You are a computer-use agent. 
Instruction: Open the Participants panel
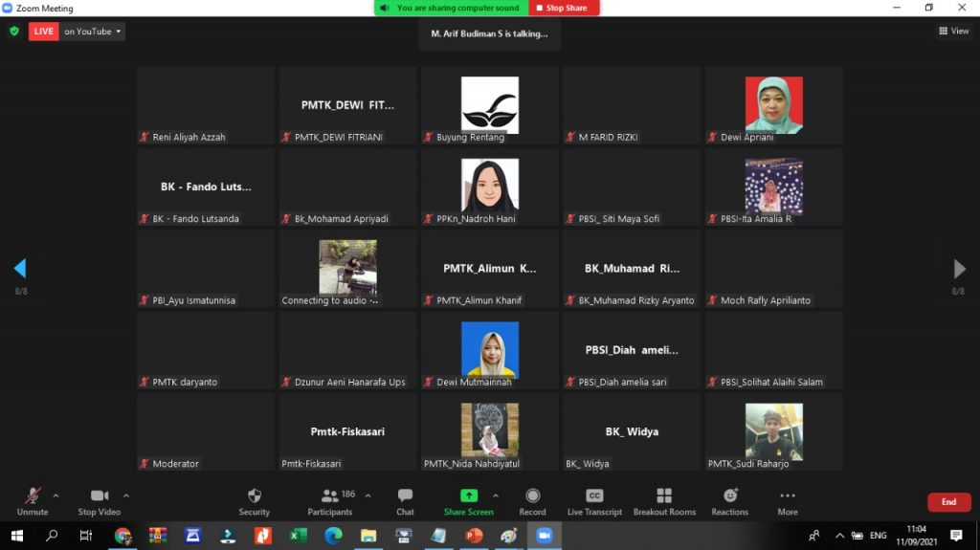pyautogui.click(x=330, y=496)
